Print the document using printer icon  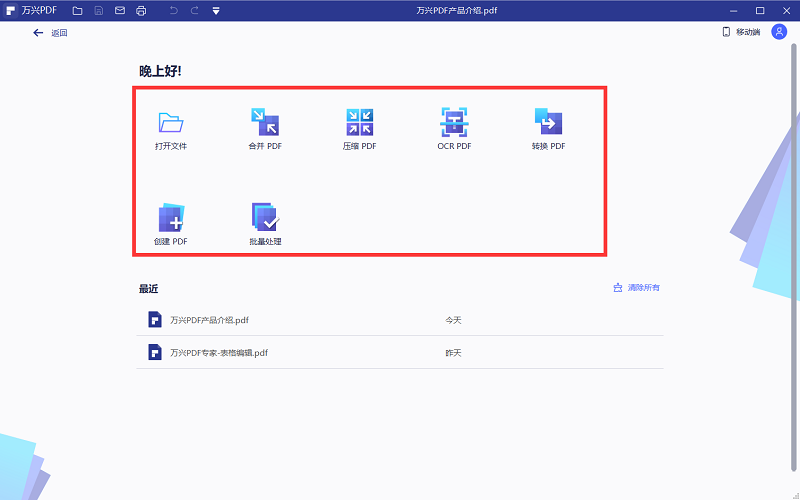[141, 10]
